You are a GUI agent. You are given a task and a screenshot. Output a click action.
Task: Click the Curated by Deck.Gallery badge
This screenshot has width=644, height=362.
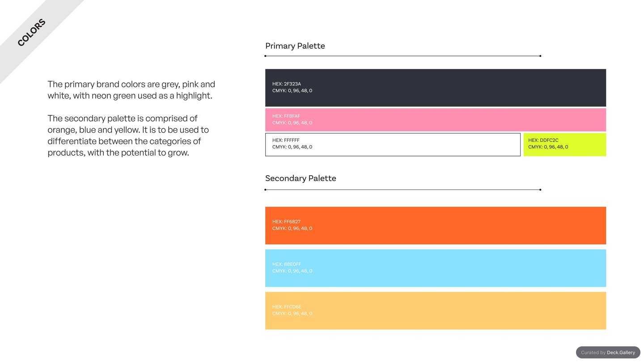coord(608,352)
